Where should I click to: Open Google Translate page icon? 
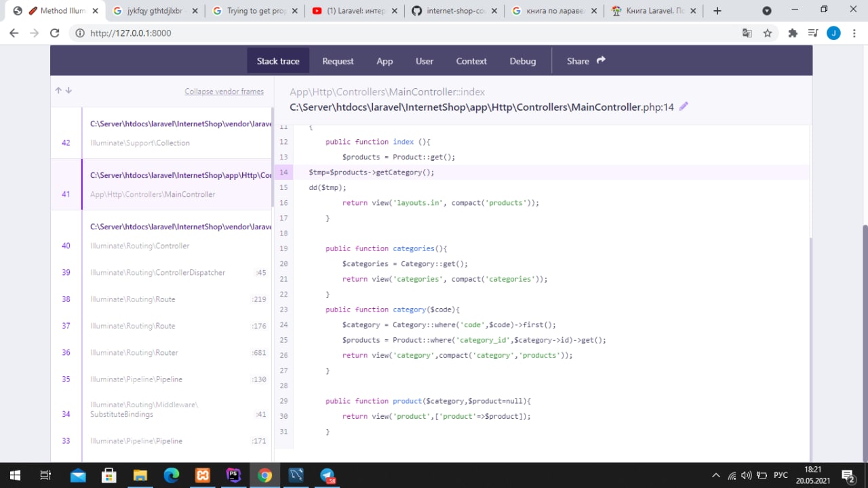[747, 33]
